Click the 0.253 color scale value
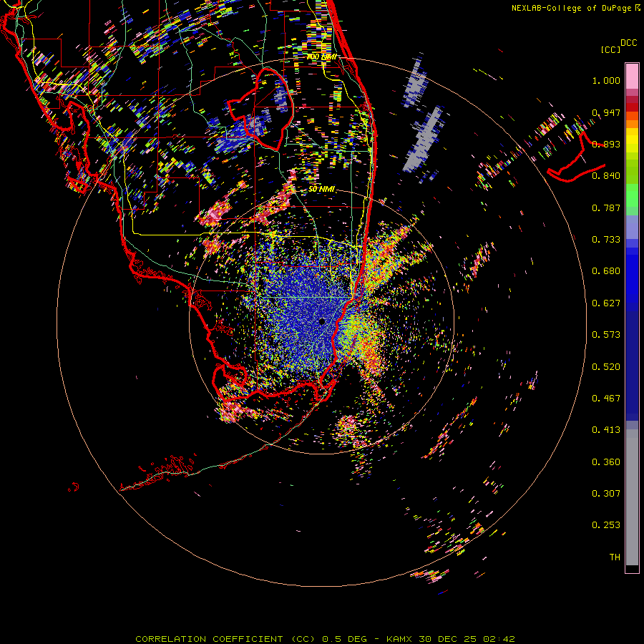Viewport: 644px width, 644px height. point(606,525)
